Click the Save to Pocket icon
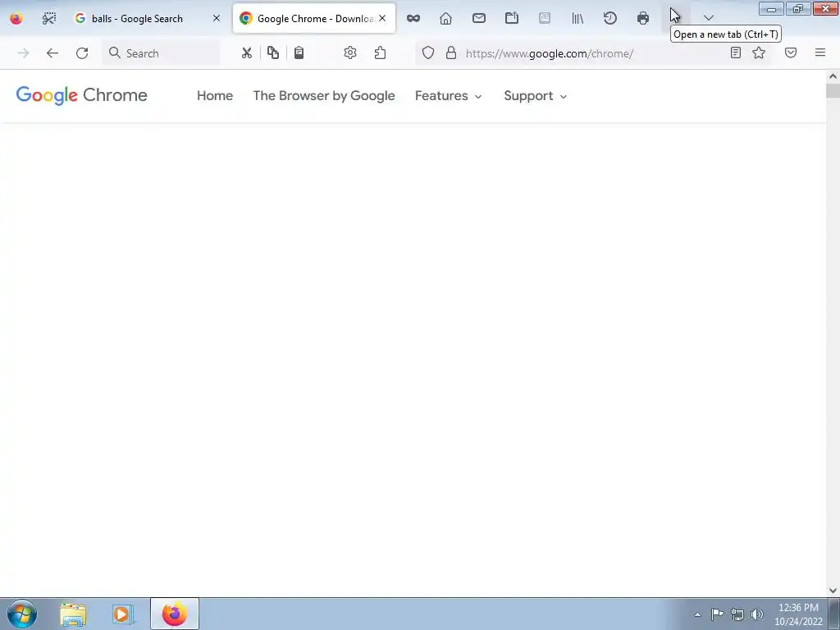 pos(791,52)
